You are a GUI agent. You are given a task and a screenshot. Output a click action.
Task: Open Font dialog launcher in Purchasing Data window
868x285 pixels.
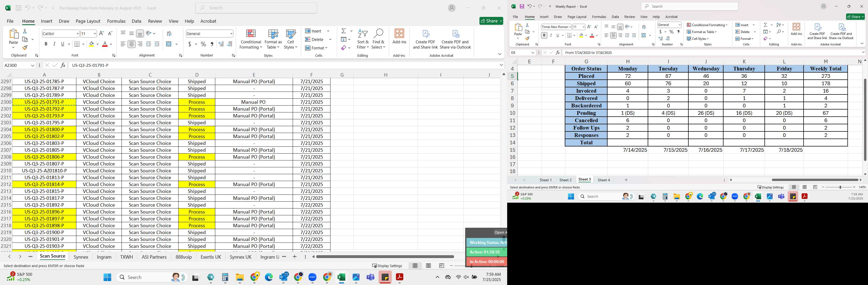[x=114, y=55]
